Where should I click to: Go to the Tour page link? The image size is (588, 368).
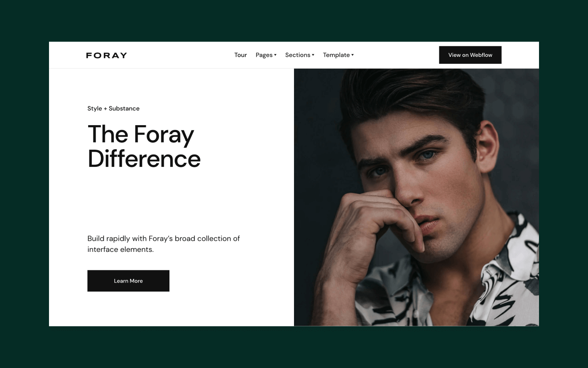(241, 55)
